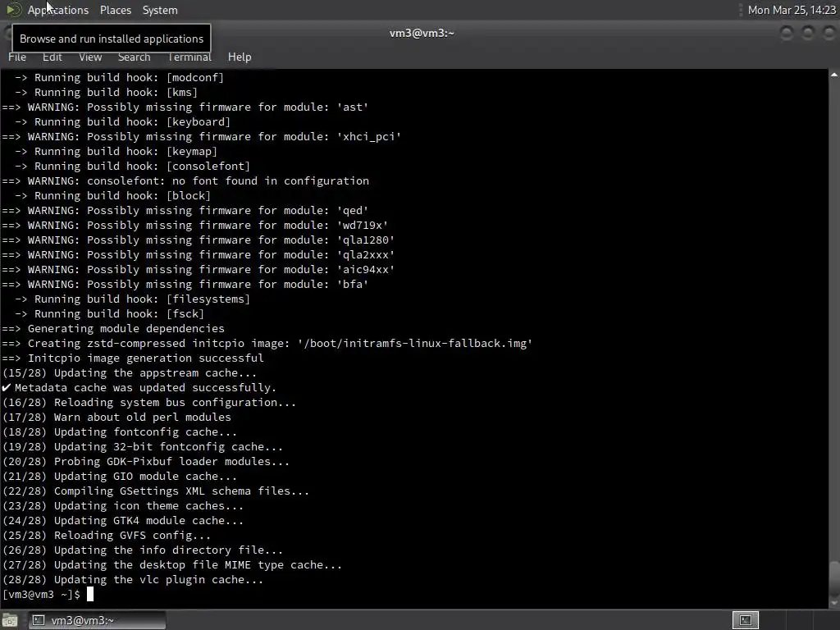This screenshot has width=840, height=630.
Task: Open the System menu
Action: point(160,10)
